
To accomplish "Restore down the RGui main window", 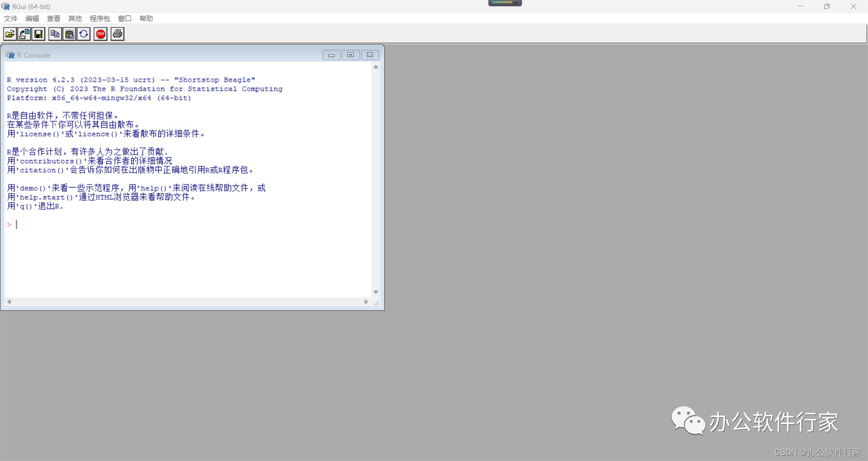I will click(827, 6).
